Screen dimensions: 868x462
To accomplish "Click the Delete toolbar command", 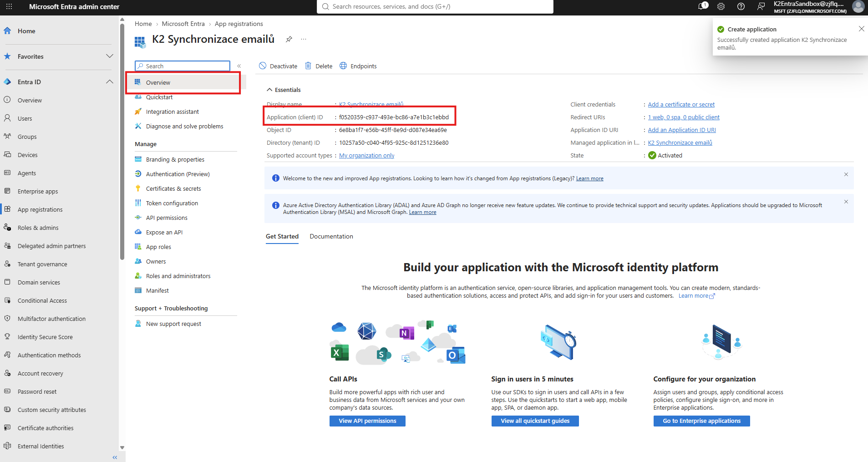I will [319, 66].
